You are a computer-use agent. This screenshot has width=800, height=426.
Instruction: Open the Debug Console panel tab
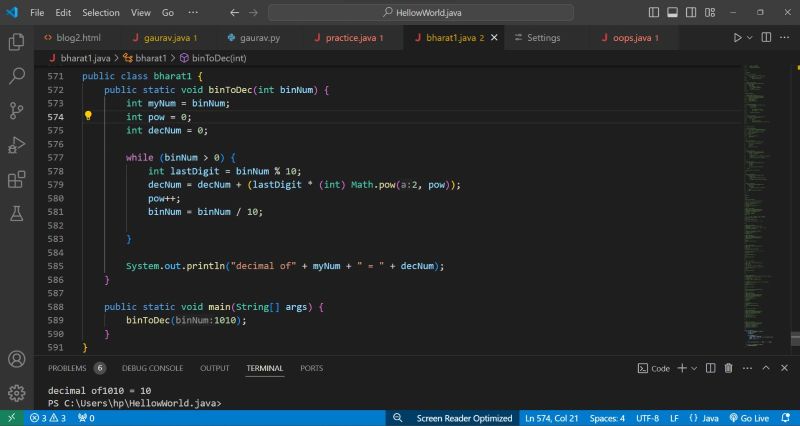(x=152, y=368)
